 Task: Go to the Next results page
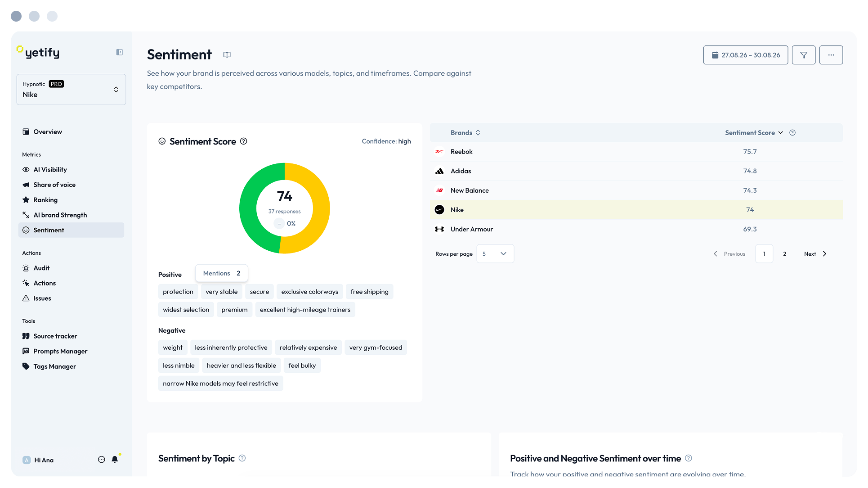click(x=815, y=254)
